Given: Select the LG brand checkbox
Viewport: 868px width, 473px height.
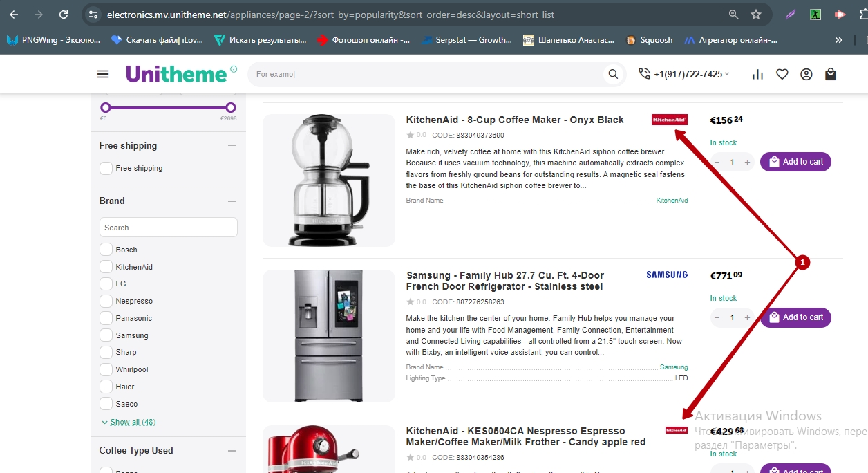Looking at the screenshot, I should tap(106, 284).
